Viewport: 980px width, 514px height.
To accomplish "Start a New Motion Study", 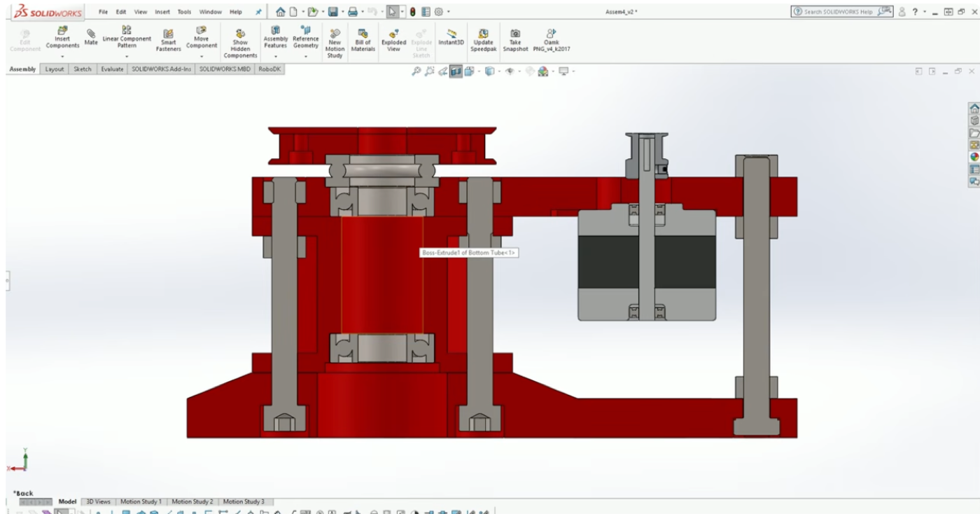I will [335, 43].
